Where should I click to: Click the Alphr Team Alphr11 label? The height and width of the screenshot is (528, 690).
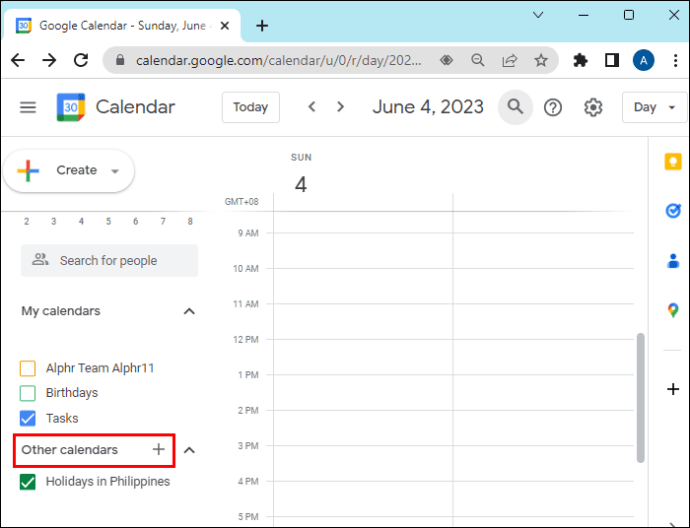[x=100, y=368]
